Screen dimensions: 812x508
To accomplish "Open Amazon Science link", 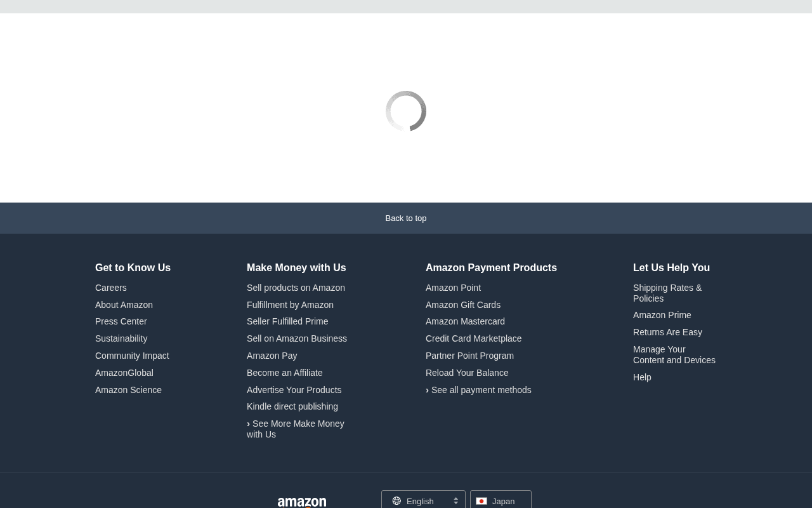I will click(x=128, y=390).
